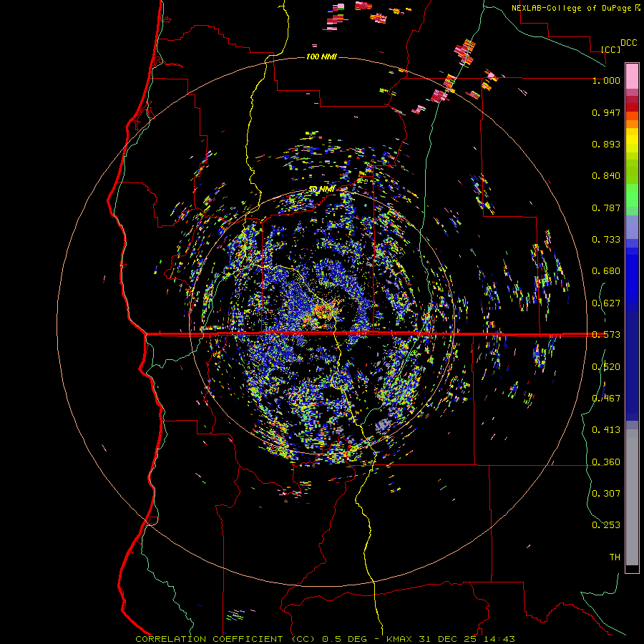This screenshot has width=644, height=644.
Task: Click the 0.627 scale value
Action: click(x=606, y=303)
